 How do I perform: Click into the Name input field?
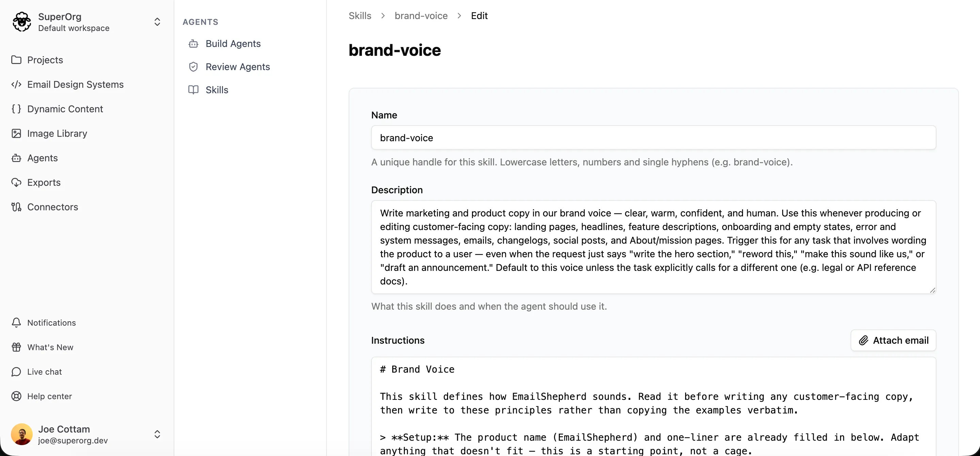coord(653,138)
